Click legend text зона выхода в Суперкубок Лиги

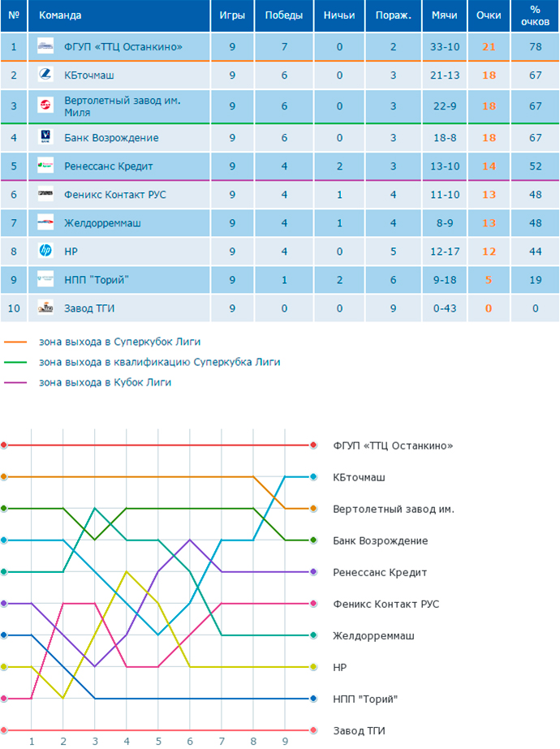pyautogui.click(x=119, y=342)
